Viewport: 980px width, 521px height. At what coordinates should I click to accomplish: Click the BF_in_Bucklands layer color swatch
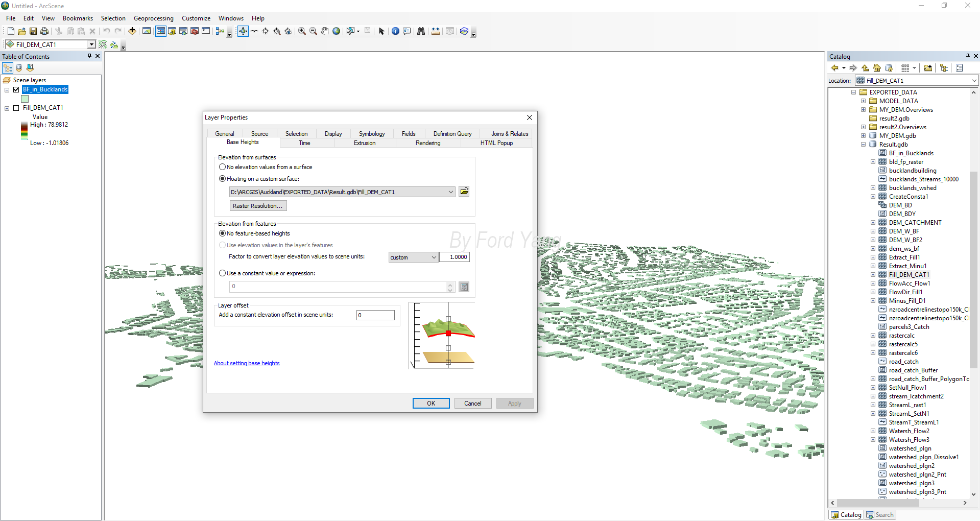click(x=25, y=99)
